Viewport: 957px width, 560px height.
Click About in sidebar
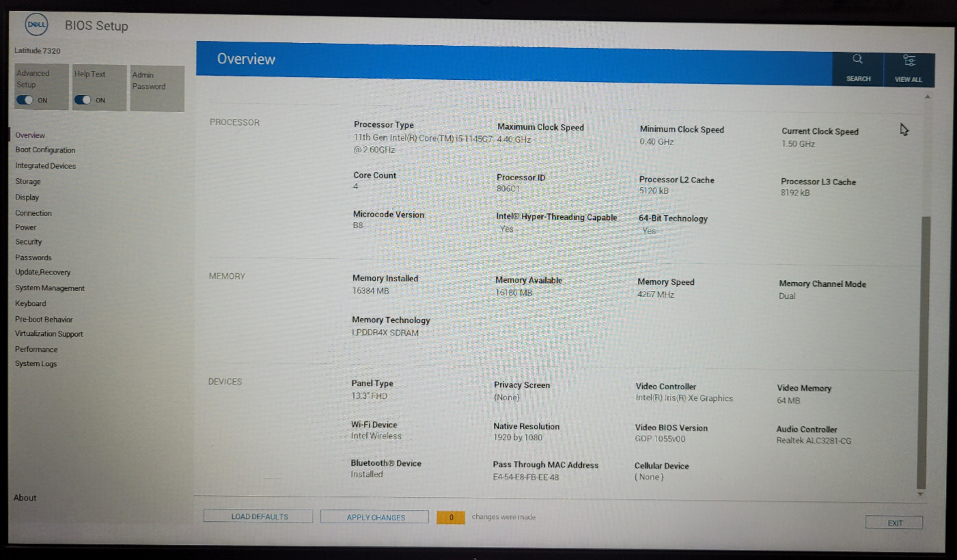(25, 498)
